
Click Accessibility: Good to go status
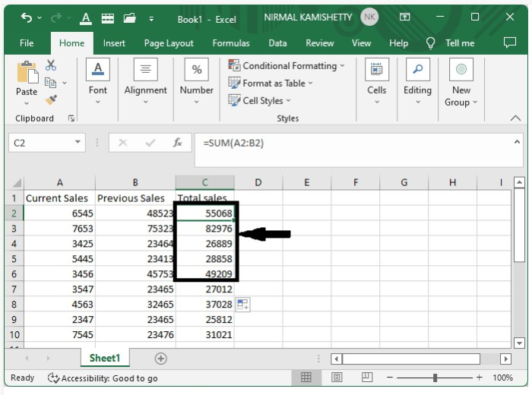[103, 378]
